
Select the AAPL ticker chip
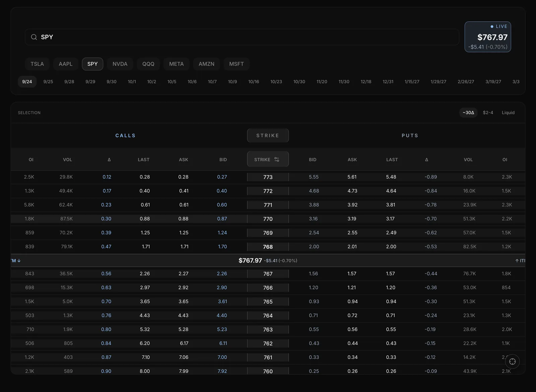66,64
